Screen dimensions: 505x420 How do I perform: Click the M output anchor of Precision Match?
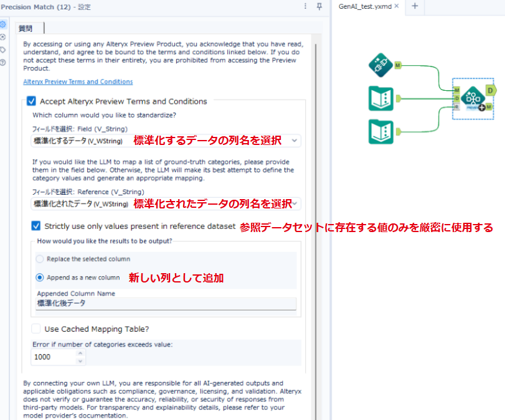489,107
